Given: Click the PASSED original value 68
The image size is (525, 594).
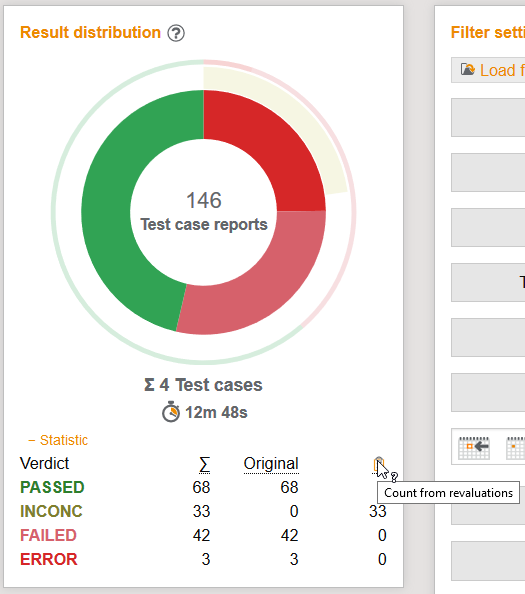Looking at the screenshot, I should pyautogui.click(x=289, y=487).
